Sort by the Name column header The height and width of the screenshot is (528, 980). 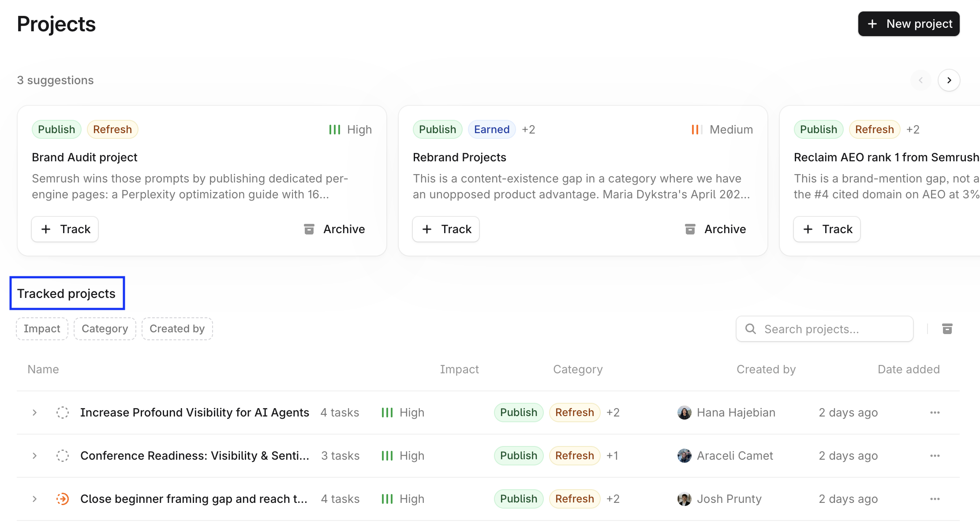click(x=43, y=369)
